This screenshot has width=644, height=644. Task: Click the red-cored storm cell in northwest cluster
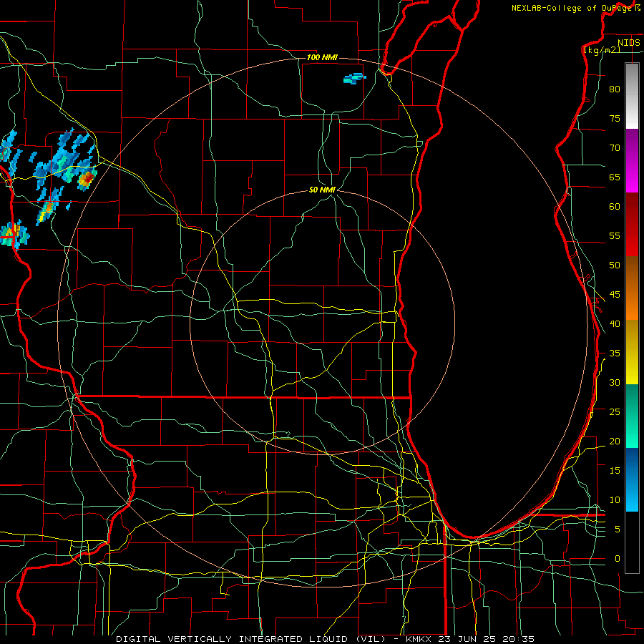[87, 179]
